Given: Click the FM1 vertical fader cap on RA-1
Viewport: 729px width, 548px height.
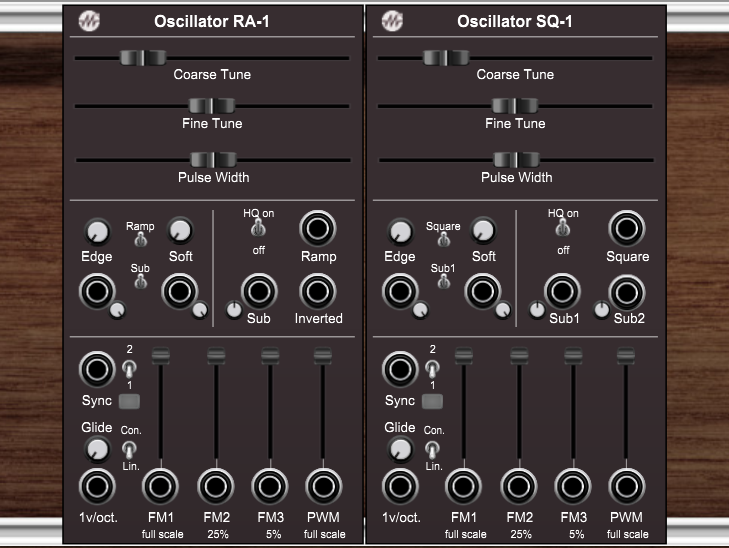Looking at the screenshot, I should click(x=161, y=356).
